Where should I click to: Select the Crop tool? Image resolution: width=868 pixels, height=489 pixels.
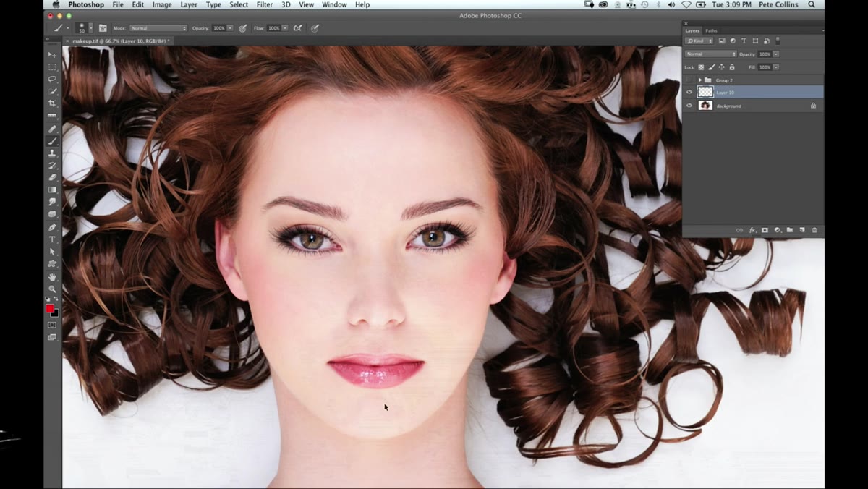(x=52, y=103)
